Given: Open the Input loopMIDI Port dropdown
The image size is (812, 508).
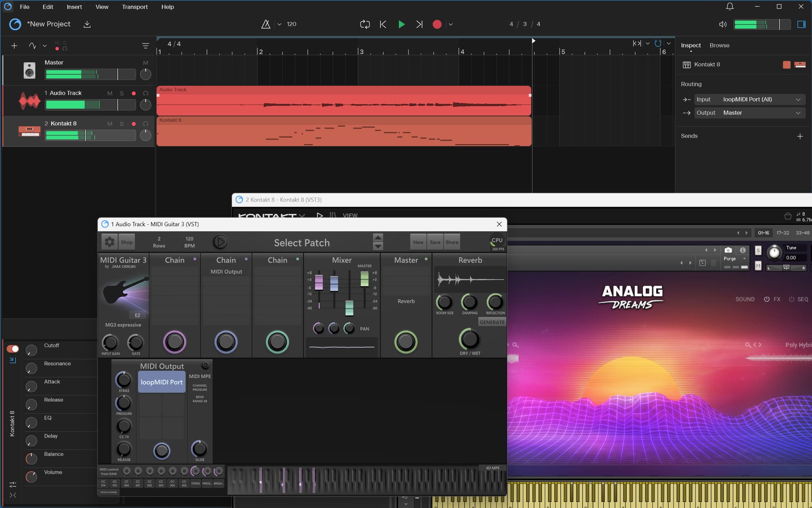Looking at the screenshot, I should [749, 99].
